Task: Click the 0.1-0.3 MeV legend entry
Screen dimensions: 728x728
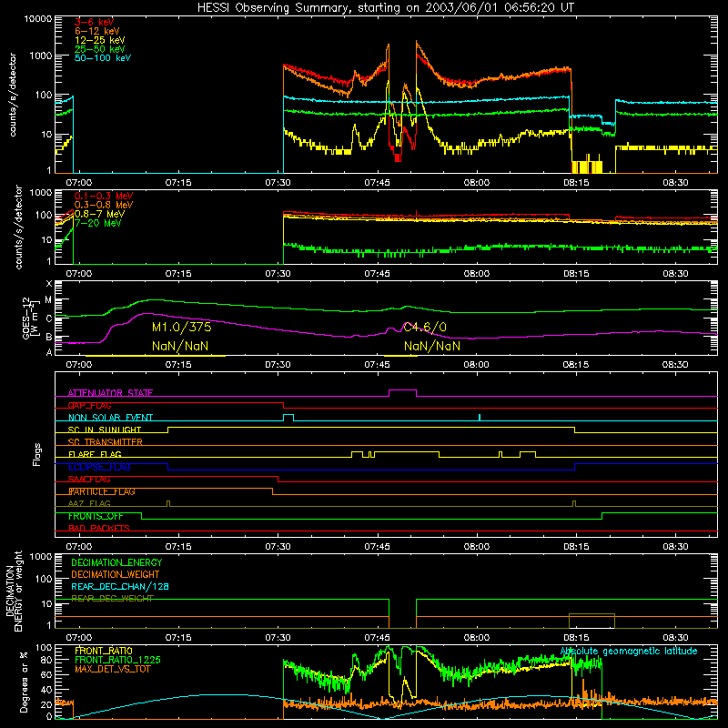Action: (103, 196)
